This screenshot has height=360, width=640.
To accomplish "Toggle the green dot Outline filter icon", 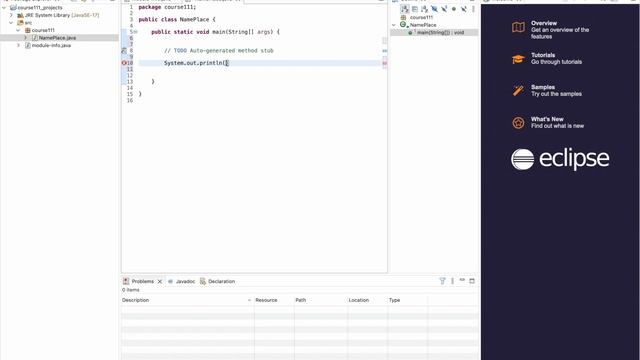I will 454,9.
